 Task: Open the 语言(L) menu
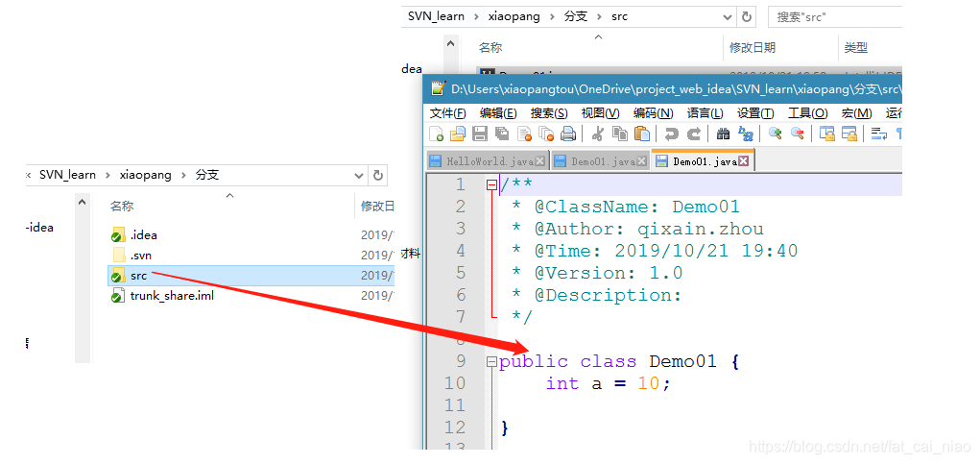coord(705,113)
